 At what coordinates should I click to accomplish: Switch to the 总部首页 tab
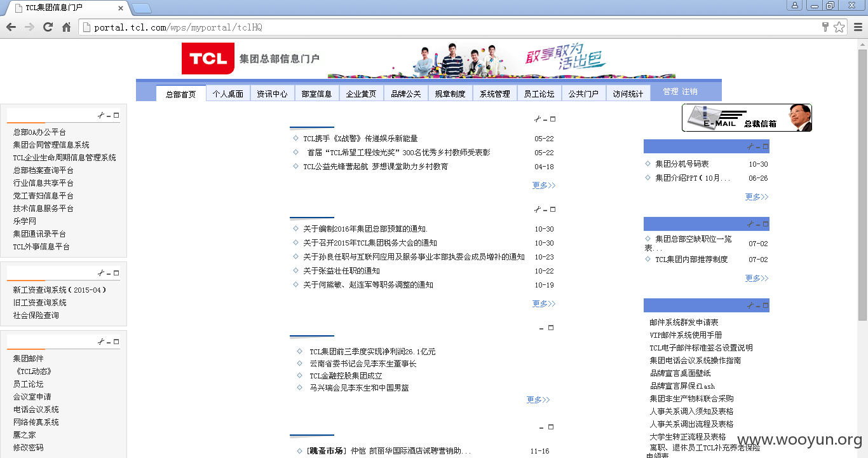tap(181, 94)
